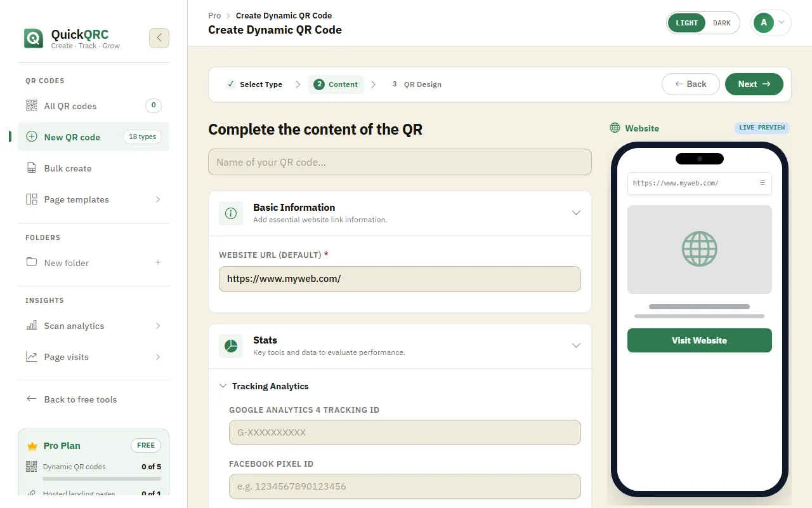This screenshot has height=508, width=812.
Task: Collapse the sidebar with the arrow button
Action: 159,38
